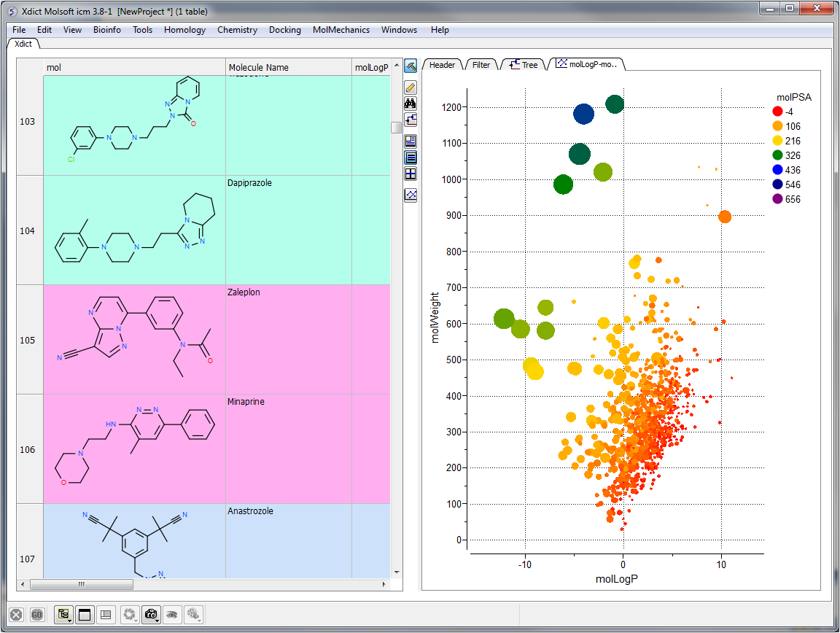Click the eye view icon

click(171, 615)
